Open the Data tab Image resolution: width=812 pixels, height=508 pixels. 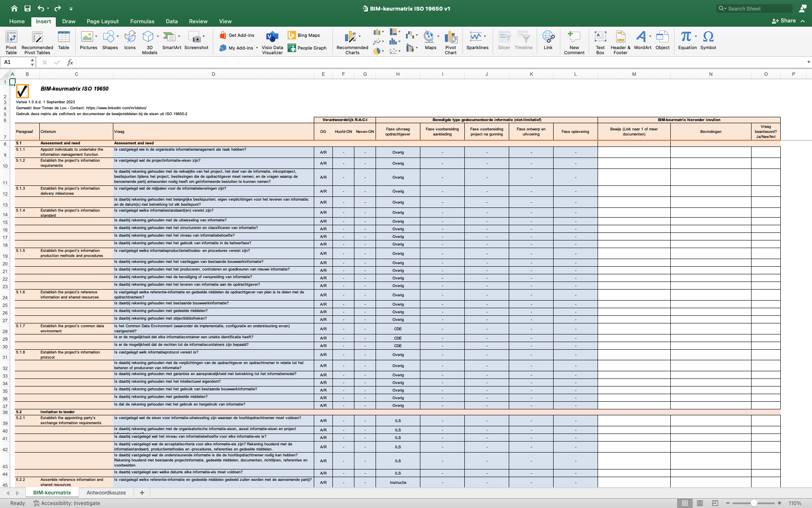[172, 21]
